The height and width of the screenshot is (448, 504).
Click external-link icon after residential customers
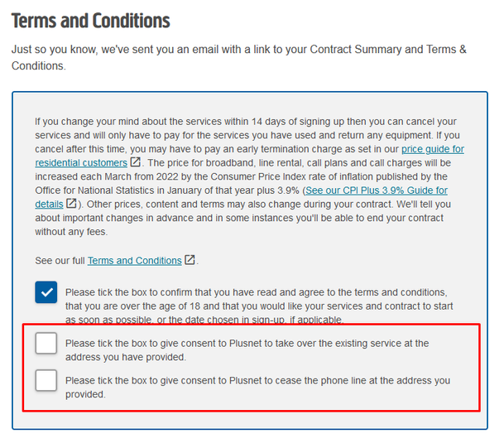click(136, 163)
